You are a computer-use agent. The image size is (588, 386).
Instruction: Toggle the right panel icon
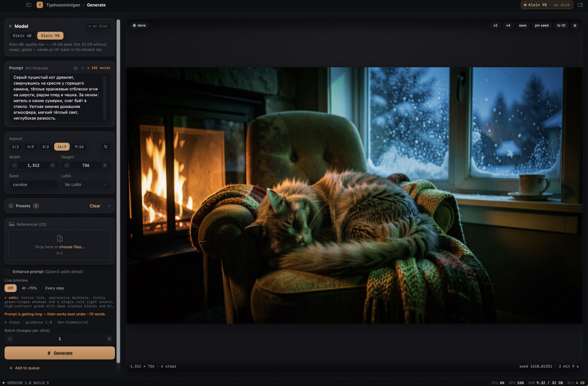tap(580, 5)
